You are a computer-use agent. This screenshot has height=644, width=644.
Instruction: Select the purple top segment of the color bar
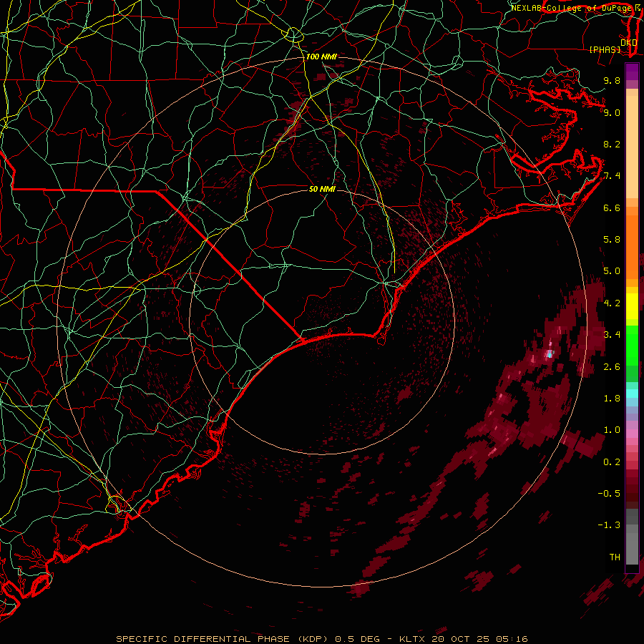pos(632,72)
